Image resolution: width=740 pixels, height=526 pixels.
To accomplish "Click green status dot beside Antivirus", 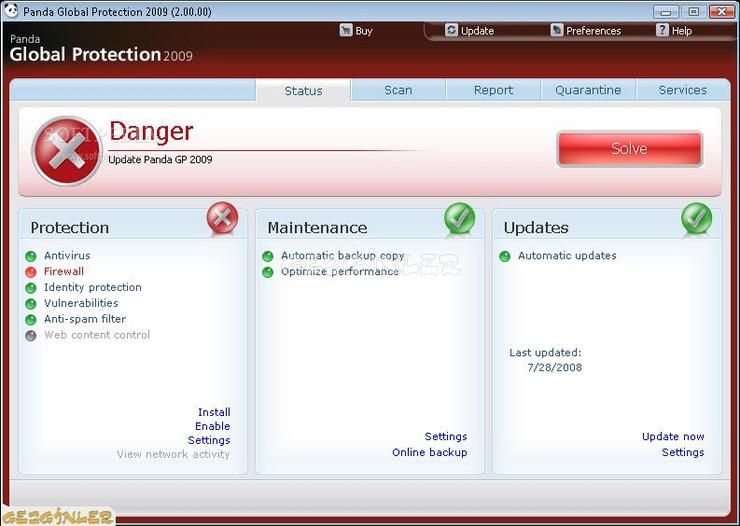I will click(x=31, y=256).
